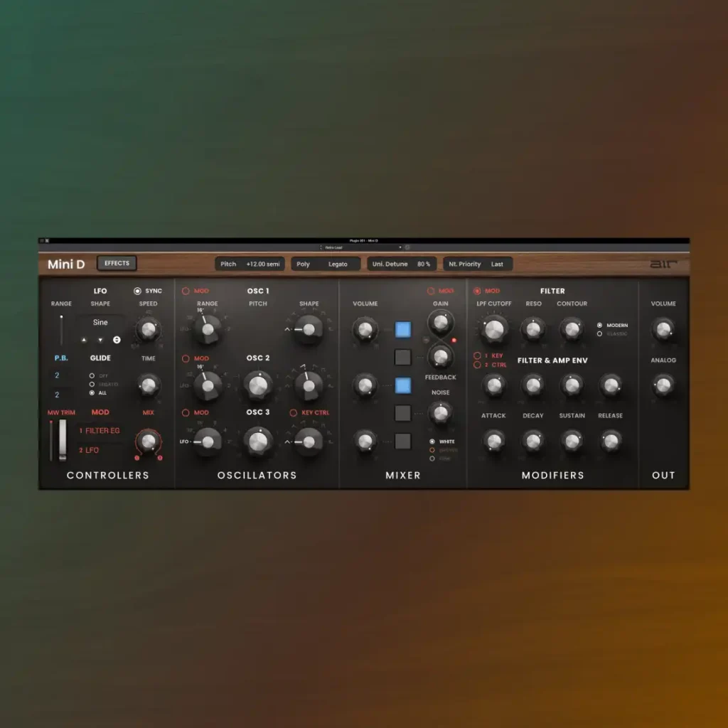Click the LFO Speed knob
728x728 pixels.
coord(148,328)
